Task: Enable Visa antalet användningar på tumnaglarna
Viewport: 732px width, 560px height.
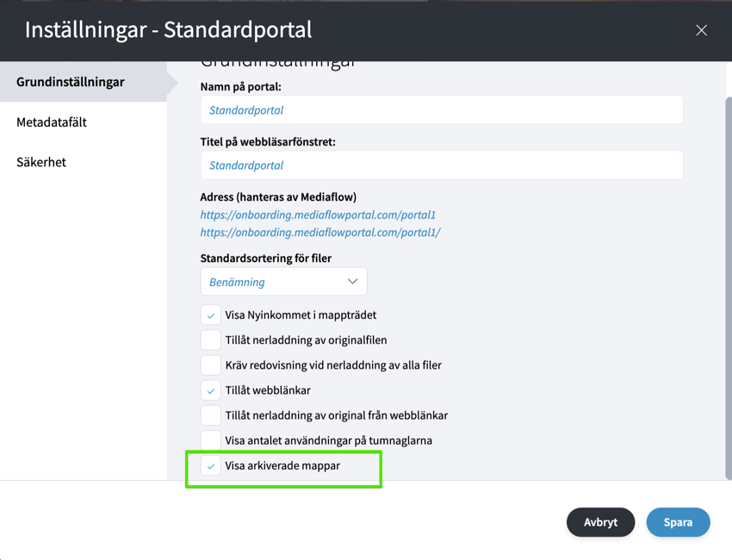Action: (210, 440)
